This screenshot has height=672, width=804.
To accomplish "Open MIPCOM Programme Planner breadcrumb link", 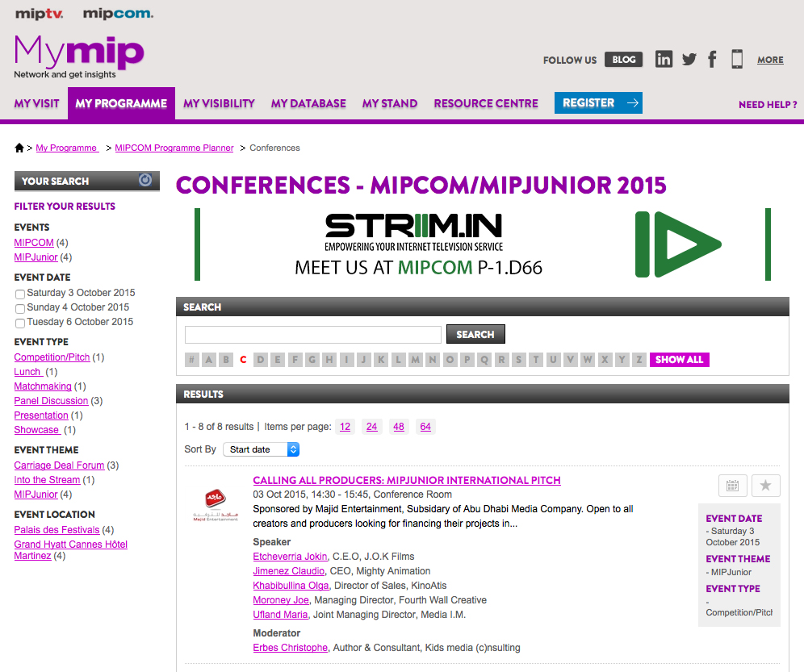I will [174, 148].
